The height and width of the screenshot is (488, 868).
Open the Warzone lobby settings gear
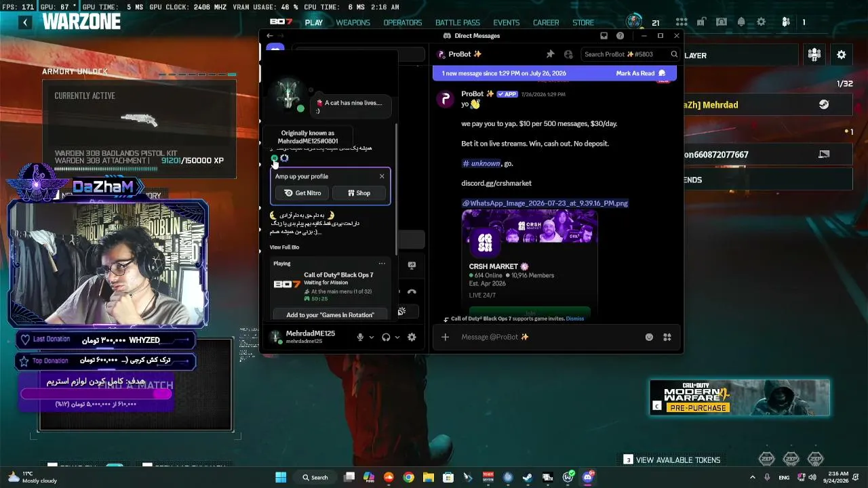click(x=842, y=55)
